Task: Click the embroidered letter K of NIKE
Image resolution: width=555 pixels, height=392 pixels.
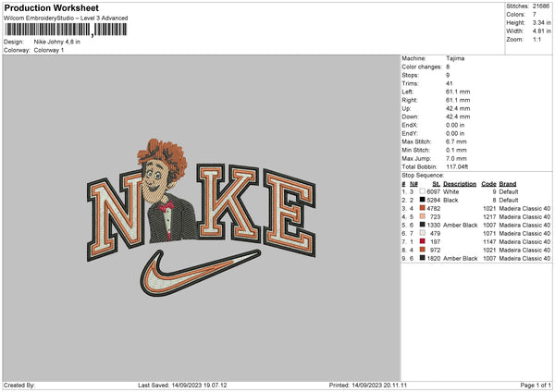Action: 228,202
